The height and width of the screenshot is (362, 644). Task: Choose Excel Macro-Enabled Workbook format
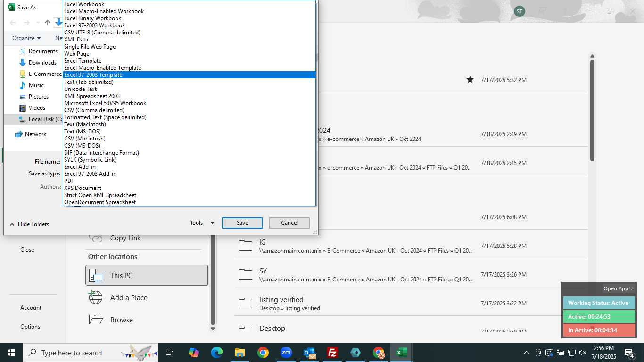[189, 11]
